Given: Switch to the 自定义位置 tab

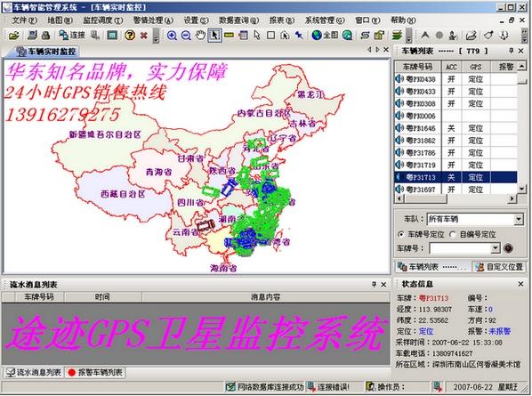Looking at the screenshot, I should 499,267.
